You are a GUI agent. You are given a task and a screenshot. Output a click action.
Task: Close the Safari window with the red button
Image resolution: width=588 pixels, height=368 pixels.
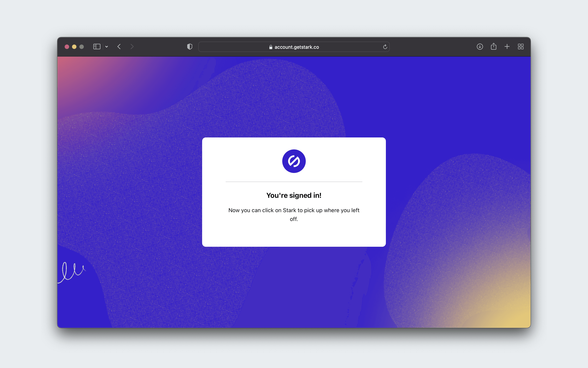tap(67, 47)
